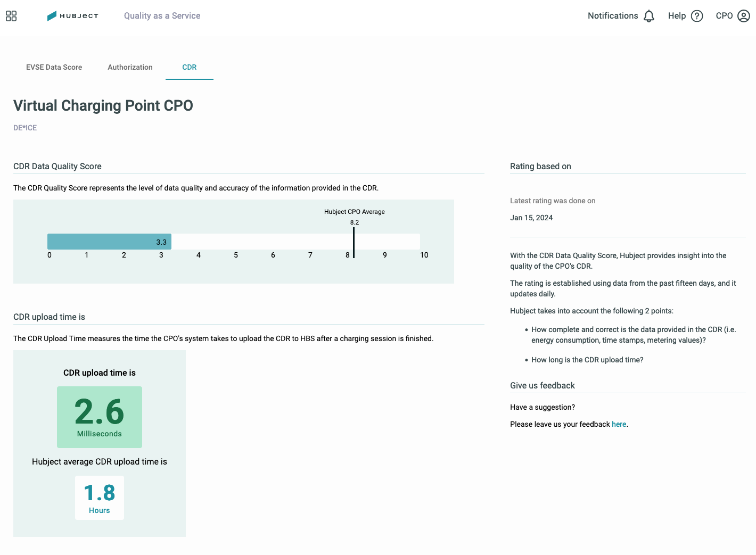The image size is (756, 555).
Task: Click 'Have a suggestion?' text
Action: pyautogui.click(x=543, y=407)
